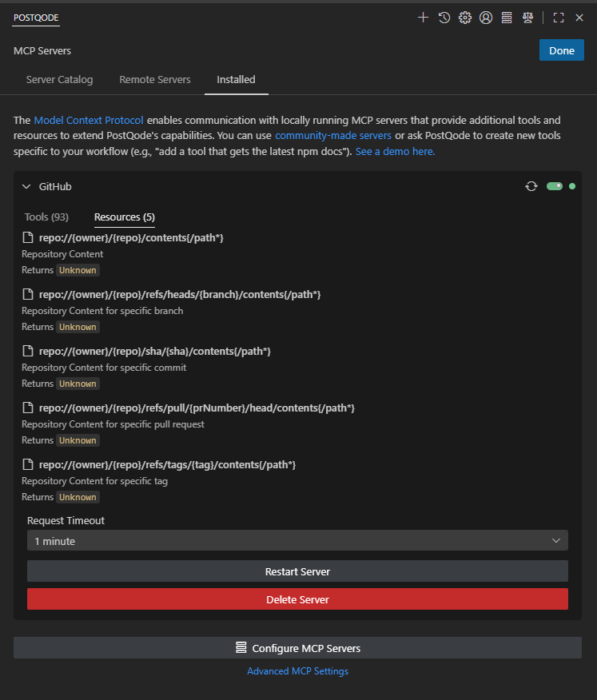The image size is (597, 700).
Task: Open settings gear icon in header
Action: click(x=465, y=18)
